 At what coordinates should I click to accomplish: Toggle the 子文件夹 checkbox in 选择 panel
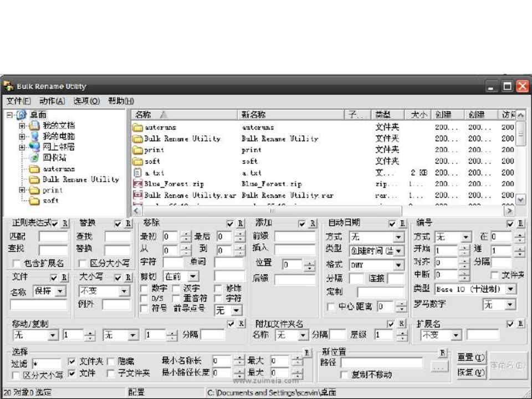(111, 374)
